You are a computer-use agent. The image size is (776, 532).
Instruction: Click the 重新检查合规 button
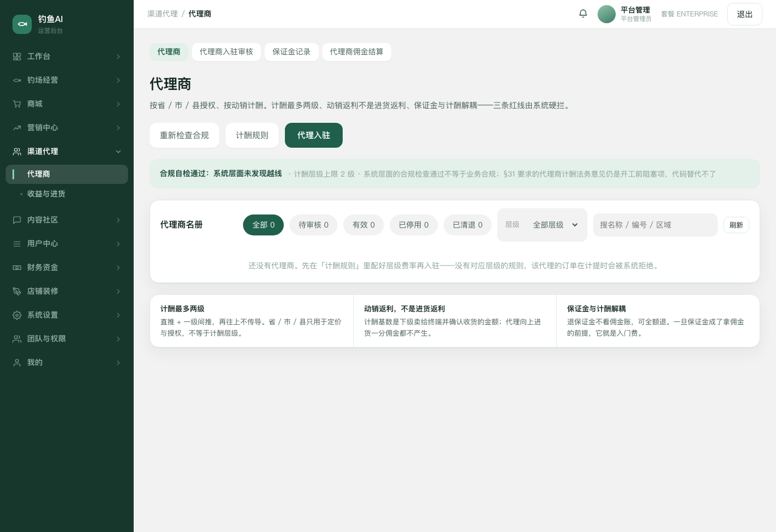(x=184, y=135)
